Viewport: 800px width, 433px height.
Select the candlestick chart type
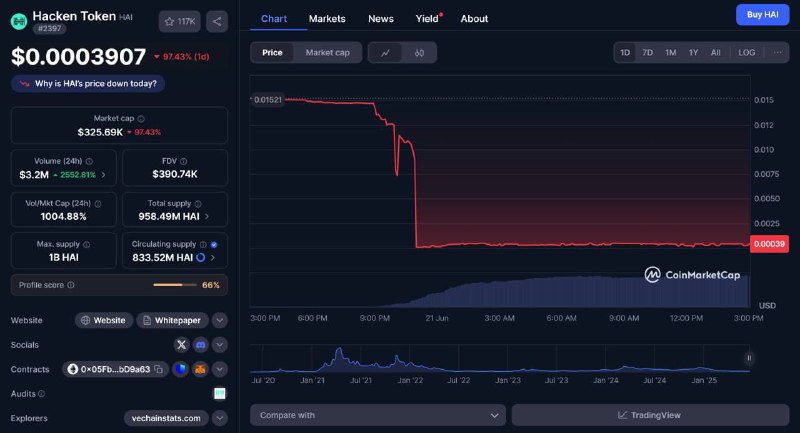(x=419, y=53)
